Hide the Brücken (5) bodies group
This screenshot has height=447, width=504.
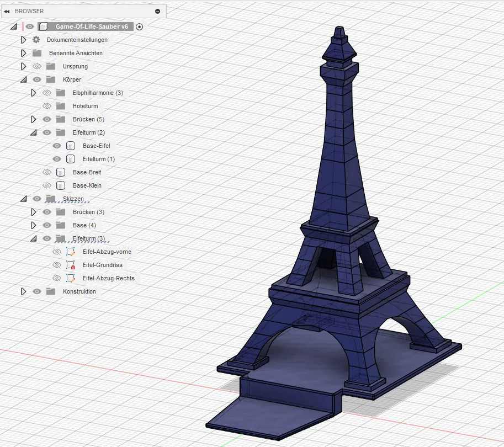tap(47, 119)
